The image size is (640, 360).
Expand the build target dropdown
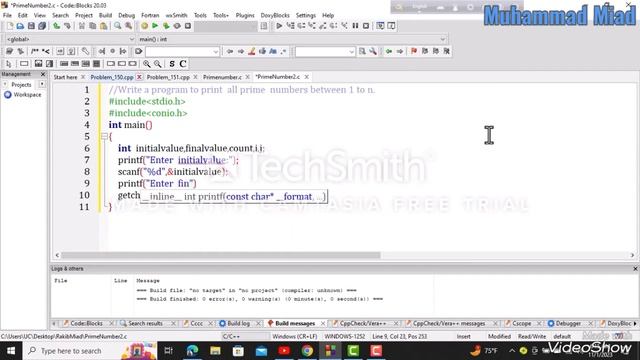coord(225,26)
